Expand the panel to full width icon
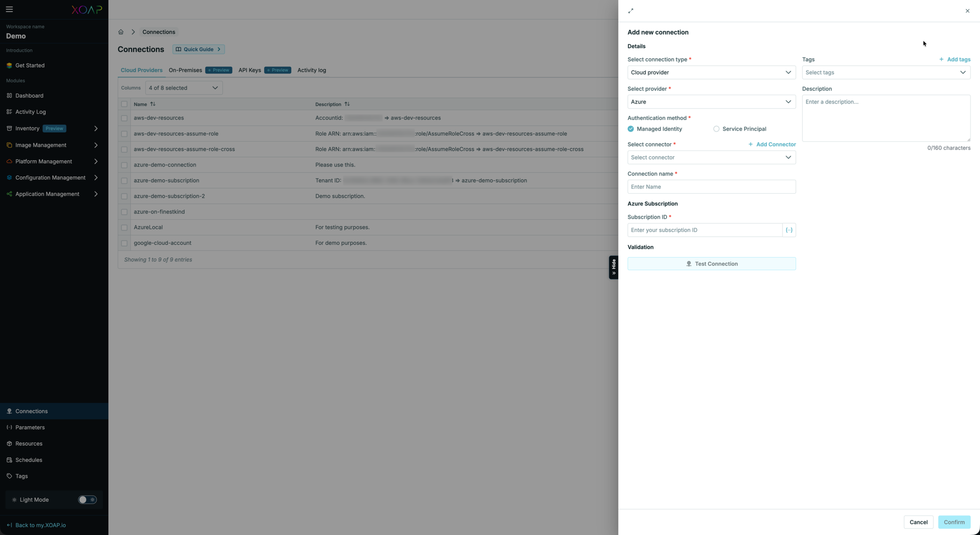The height and width of the screenshot is (535, 980). pos(631,11)
